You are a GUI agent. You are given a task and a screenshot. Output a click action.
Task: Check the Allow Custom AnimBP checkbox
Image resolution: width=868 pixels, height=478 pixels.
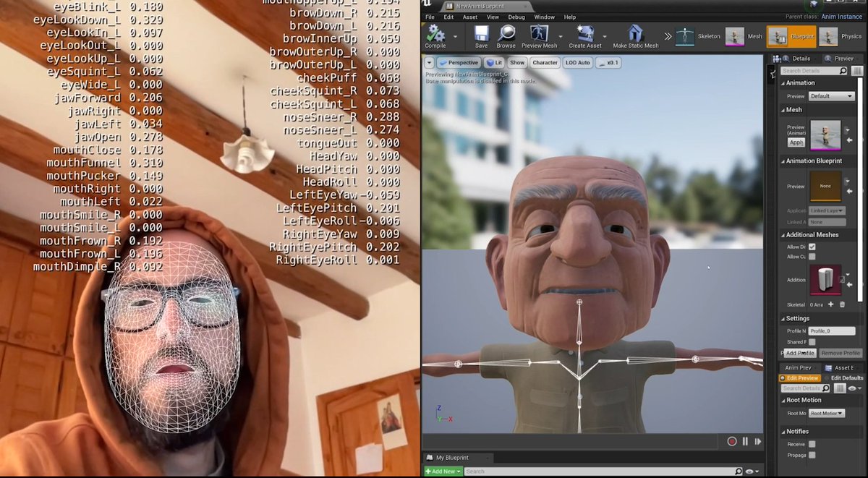coord(812,257)
